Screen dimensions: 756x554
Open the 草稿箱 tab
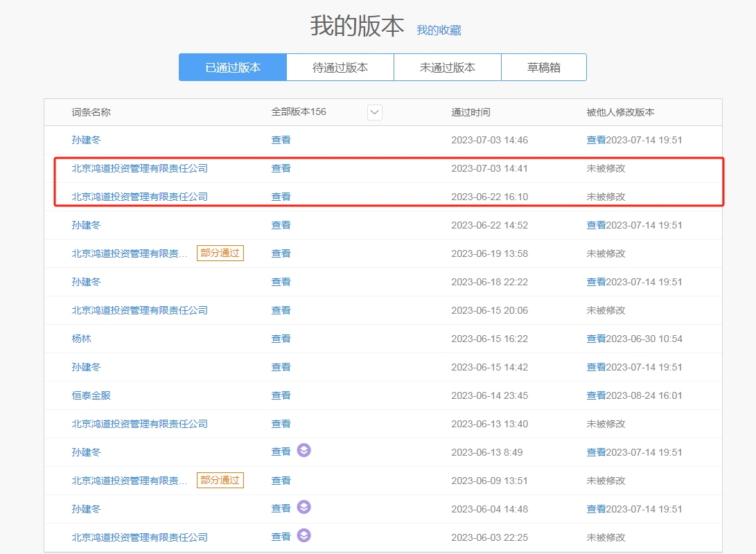544,67
